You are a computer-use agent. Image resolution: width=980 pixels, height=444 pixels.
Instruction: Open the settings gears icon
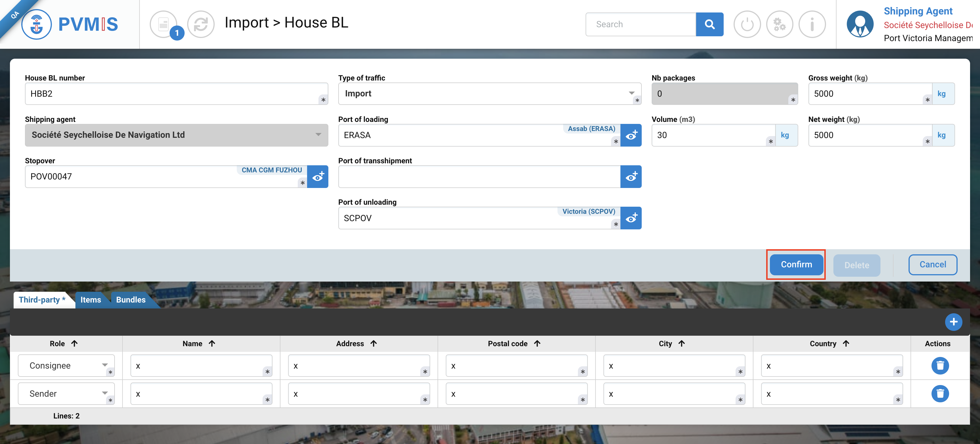779,24
